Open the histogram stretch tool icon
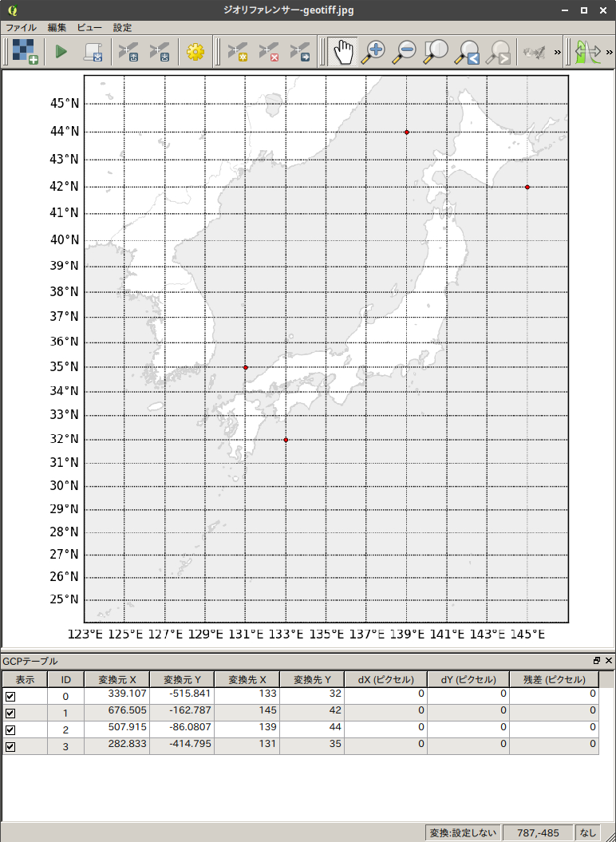The image size is (616, 842). (588, 52)
